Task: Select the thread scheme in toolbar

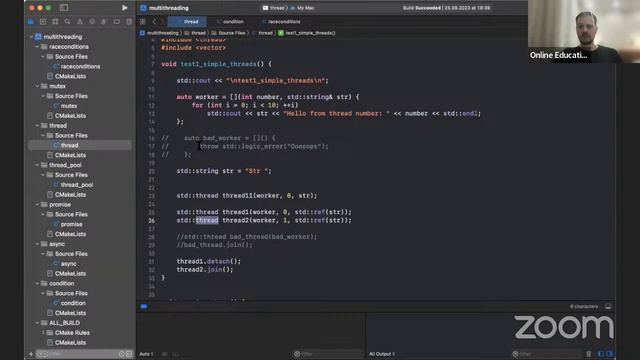Action: point(274,8)
